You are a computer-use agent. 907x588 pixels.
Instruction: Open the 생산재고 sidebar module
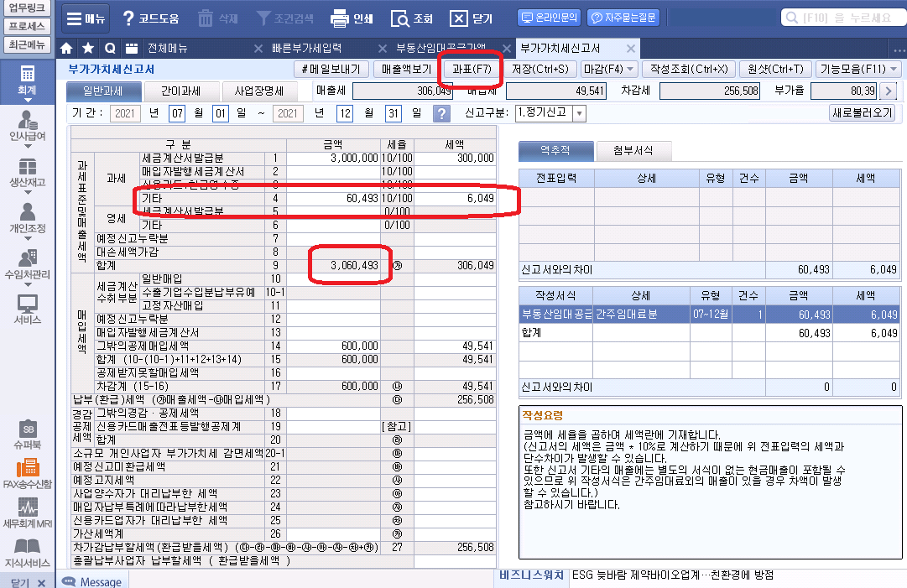pos(27,172)
